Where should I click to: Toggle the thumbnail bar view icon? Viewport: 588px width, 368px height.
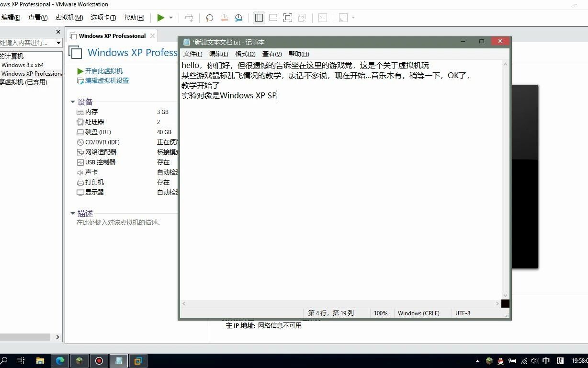pyautogui.click(x=273, y=18)
